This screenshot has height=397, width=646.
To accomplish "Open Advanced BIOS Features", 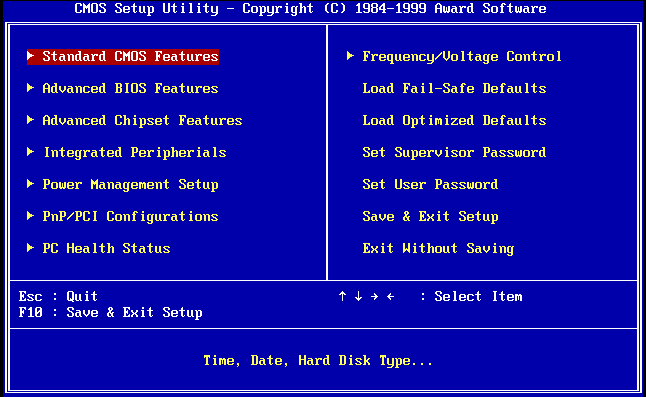I will point(130,89).
